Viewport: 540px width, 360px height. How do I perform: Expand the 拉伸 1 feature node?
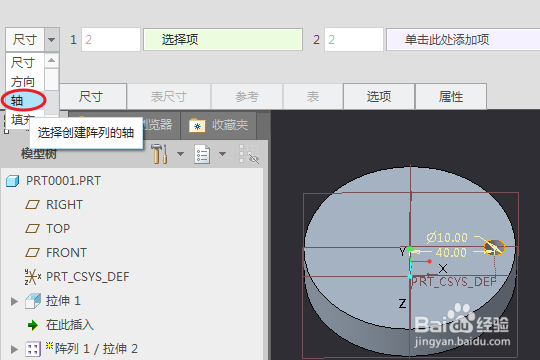click(14, 301)
